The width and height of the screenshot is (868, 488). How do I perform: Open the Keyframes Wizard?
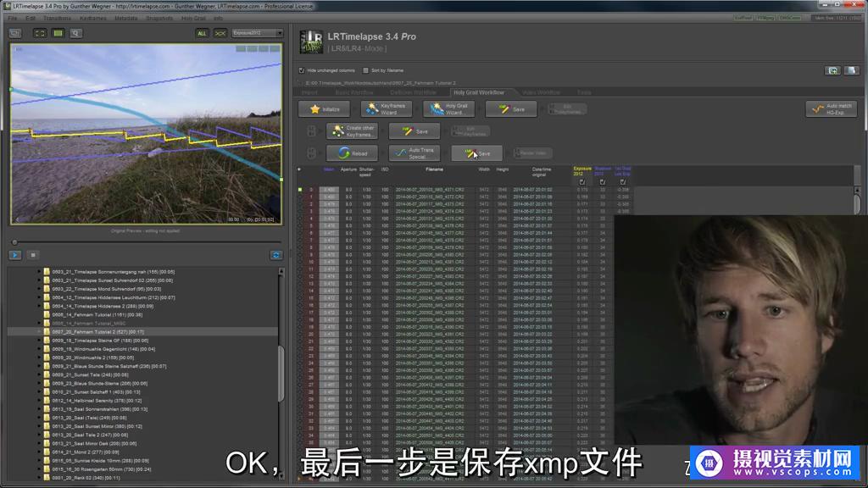tap(387, 109)
